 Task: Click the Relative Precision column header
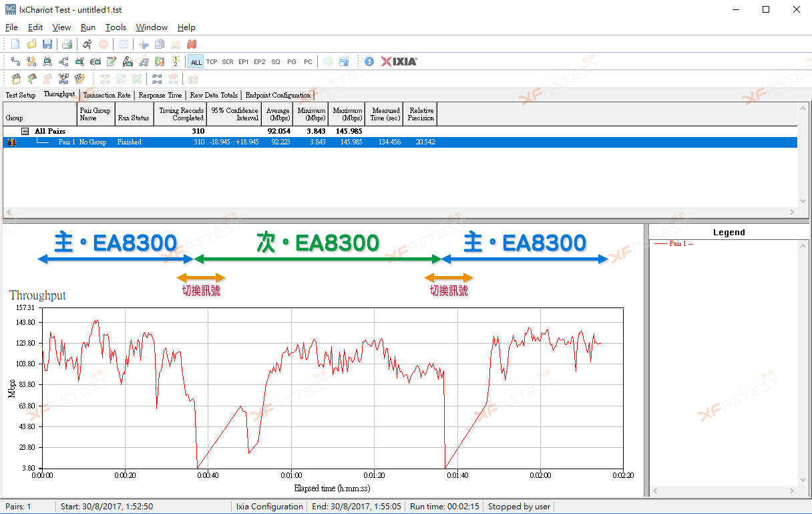coord(421,114)
